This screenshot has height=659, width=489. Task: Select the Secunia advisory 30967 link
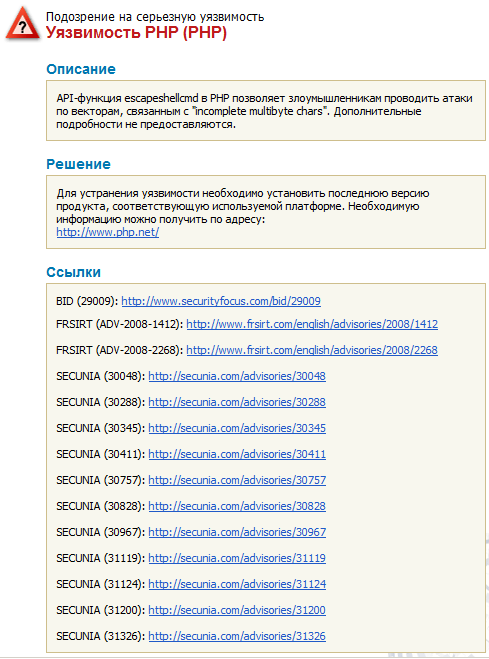(237, 532)
